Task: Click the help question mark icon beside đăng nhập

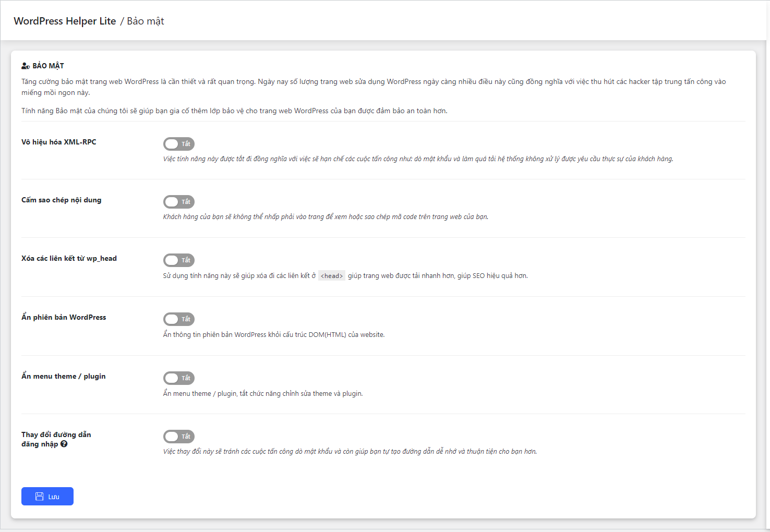Action: coord(64,444)
